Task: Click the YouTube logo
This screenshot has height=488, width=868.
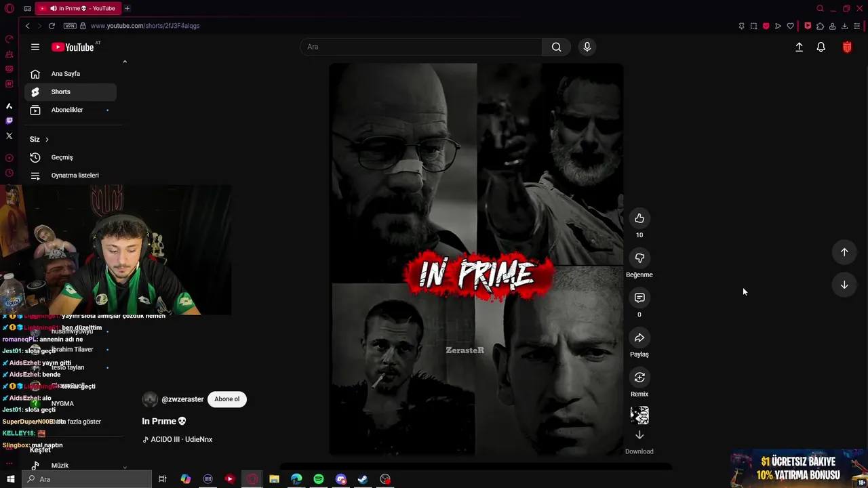Action: [x=73, y=47]
